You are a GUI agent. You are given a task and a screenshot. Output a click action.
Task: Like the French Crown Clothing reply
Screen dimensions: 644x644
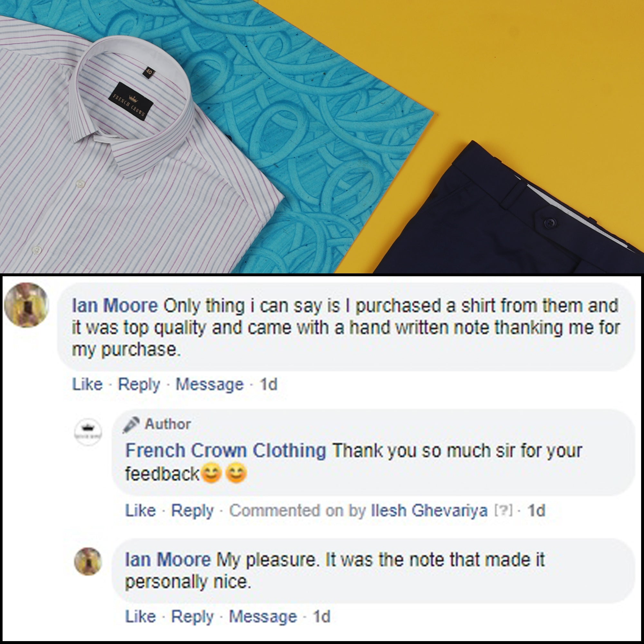pyautogui.click(x=140, y=510)
